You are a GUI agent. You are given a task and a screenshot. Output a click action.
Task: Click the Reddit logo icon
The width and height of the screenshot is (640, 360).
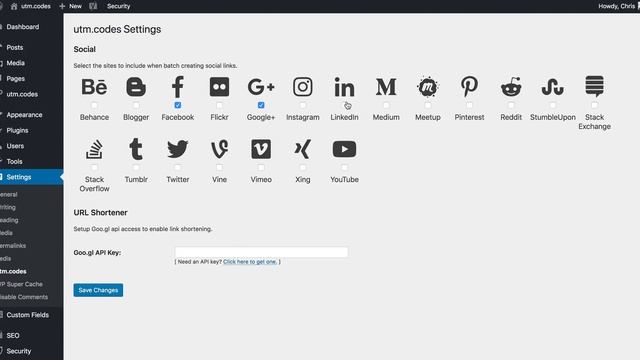[511, 87]
